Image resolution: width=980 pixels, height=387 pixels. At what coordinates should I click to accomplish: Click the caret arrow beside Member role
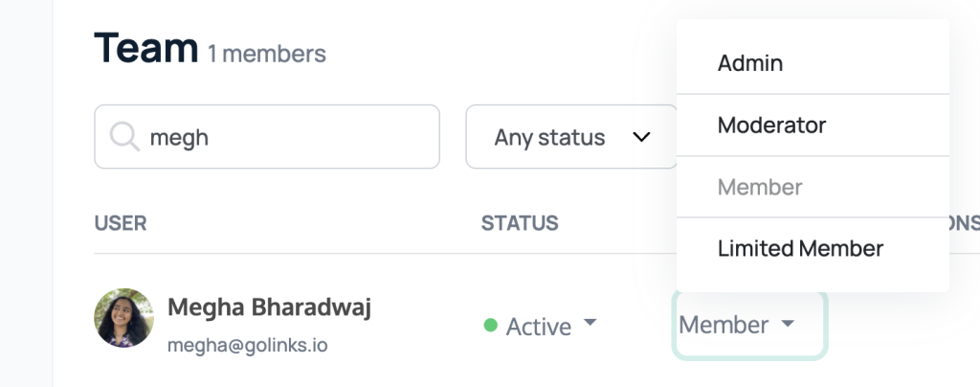(788, 323)
